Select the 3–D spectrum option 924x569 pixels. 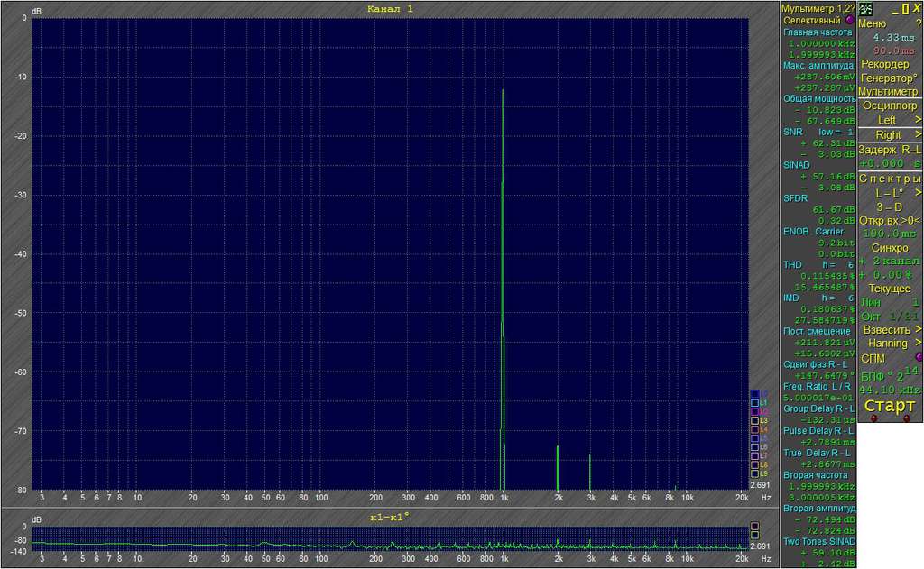889,206
